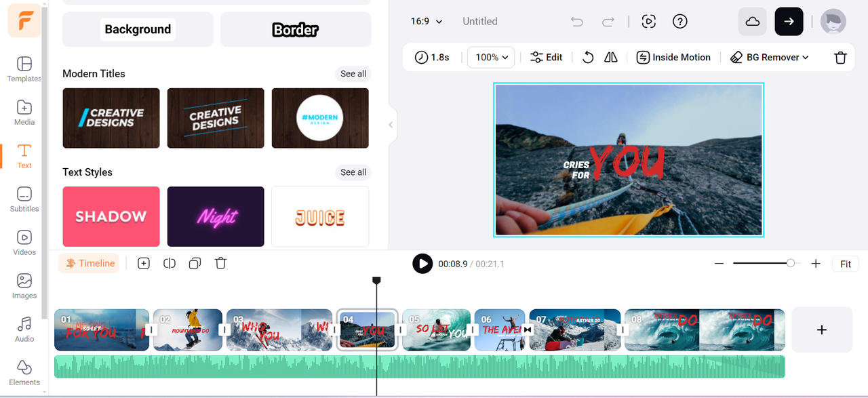This screenshot has width=868, height=398.
Task: Open the 16:9 aspect ratio dropdown
Action: click(427, 21)
